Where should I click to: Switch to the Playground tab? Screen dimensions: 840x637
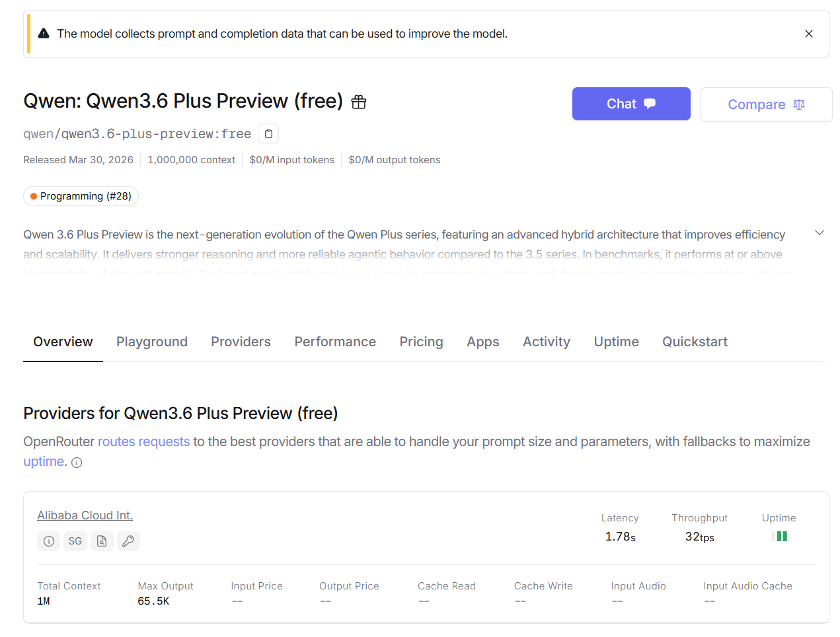(x=152, y=342)
